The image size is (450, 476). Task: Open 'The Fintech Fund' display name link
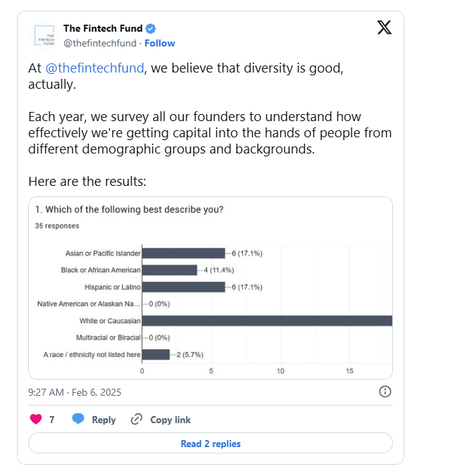click(x=103, y=28)
